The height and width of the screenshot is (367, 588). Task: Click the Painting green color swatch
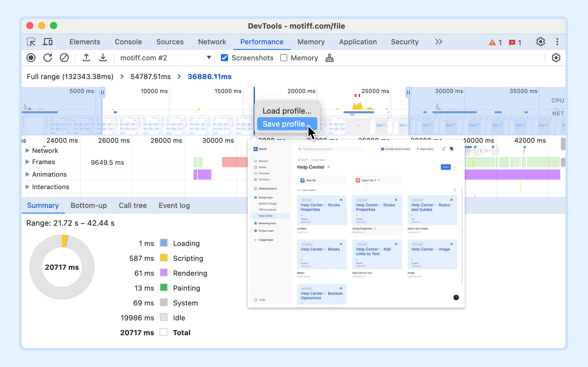(164, 288)
